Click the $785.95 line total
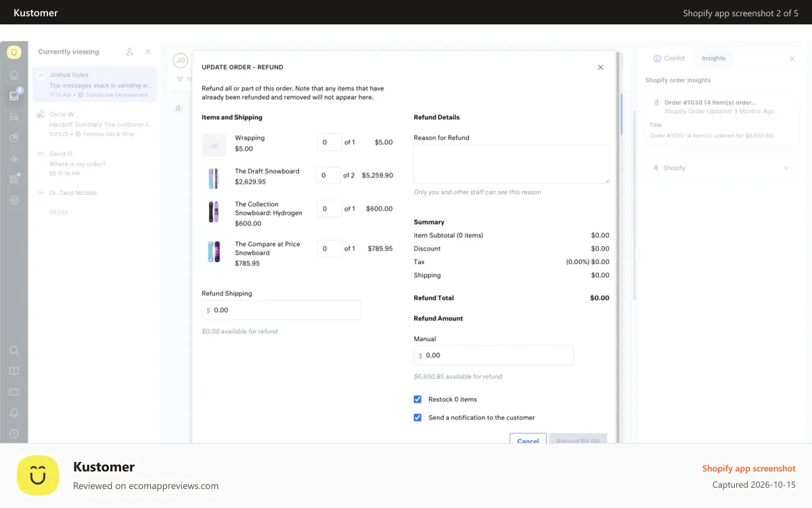 [380, 249]
